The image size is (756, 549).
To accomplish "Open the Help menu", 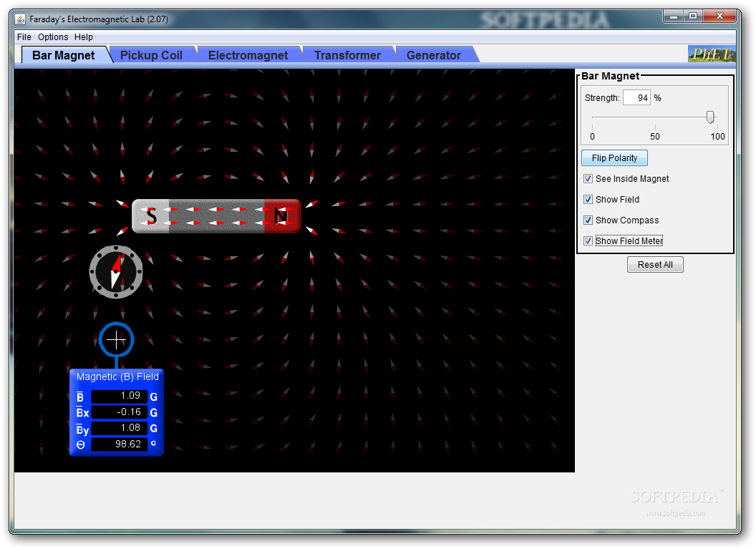I will coord(84,37).
